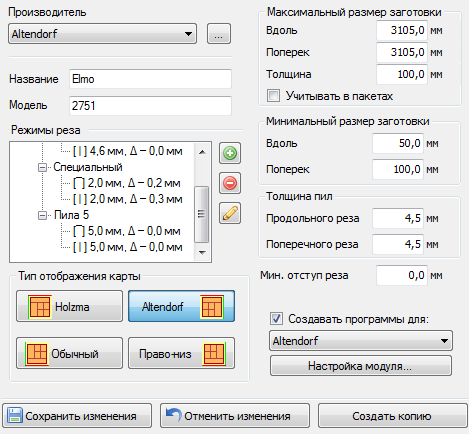Click the maximum Поперек 3105,0 field
Image resolution: width=469 pixels, height=434 pixels.
(402, 52)
